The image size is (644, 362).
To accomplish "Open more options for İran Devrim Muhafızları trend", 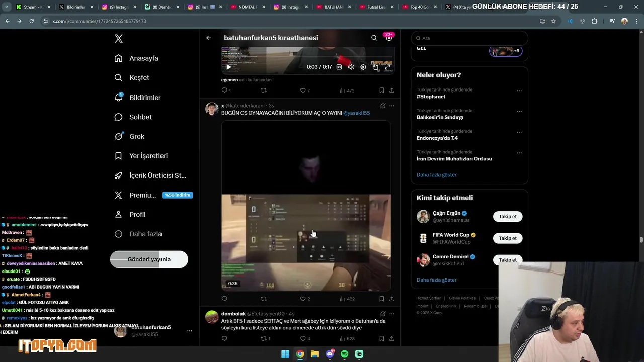I will point(519,153).
